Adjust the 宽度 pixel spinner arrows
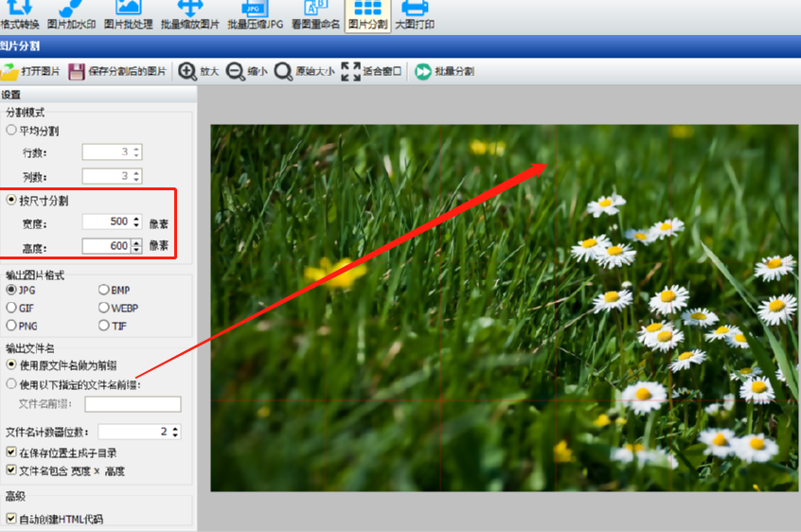 (x=136, y=222)
